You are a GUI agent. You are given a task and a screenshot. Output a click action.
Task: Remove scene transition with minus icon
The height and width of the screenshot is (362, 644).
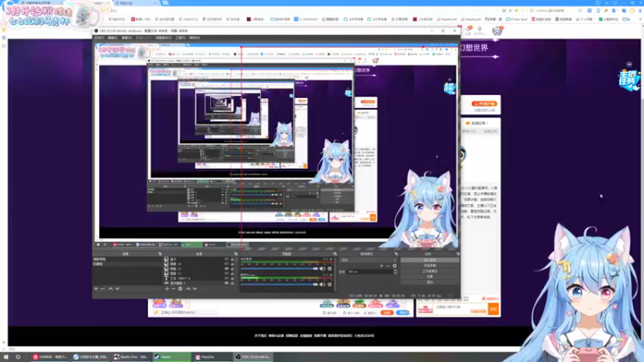388,266
